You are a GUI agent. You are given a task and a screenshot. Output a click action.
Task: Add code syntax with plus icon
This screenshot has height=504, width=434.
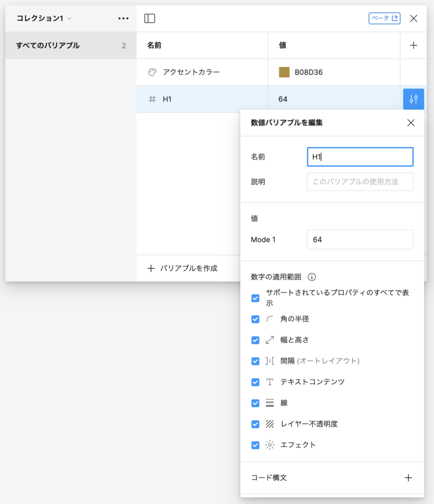pos(408,477)
